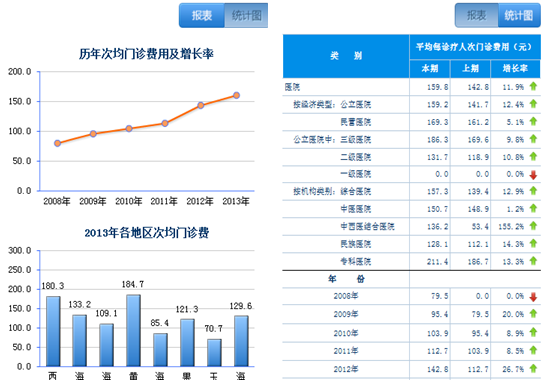
Task: Click the bar labeled 109.1
Action: (107, 345)
